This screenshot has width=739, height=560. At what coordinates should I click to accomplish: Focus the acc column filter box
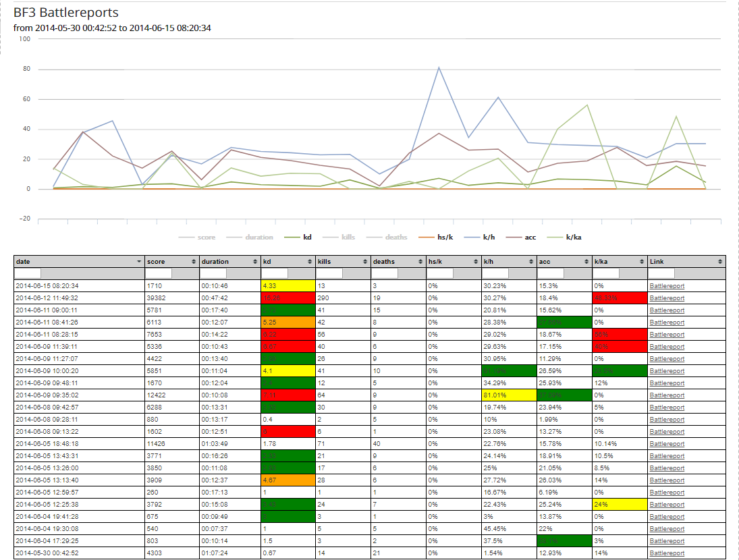(551, 273)
